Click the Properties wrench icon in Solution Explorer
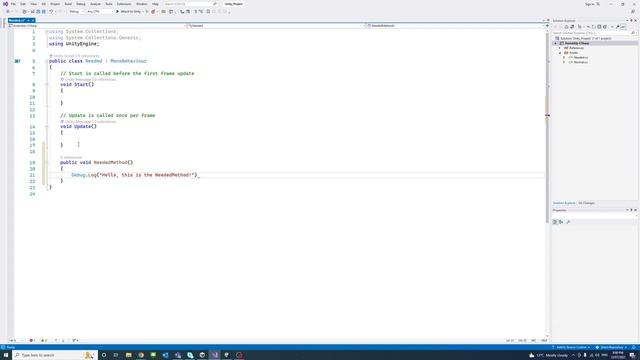640x360 pixels. (618, 27)
